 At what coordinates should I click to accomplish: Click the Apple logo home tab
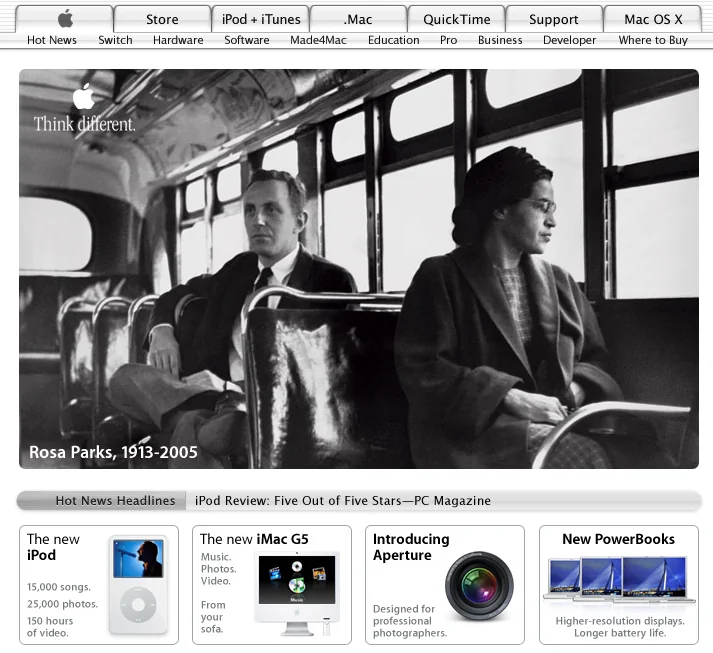[64, 19]
